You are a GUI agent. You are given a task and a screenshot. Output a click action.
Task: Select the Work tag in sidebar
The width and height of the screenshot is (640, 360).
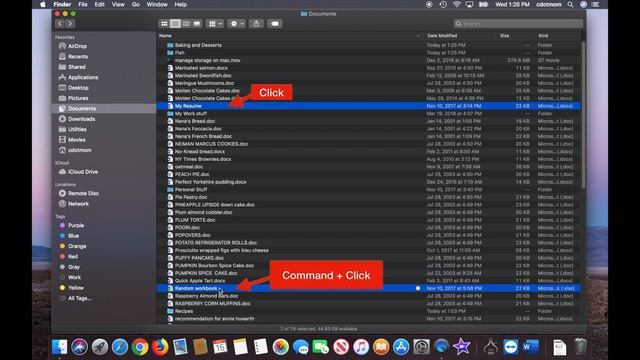pyautogui.click(x=74, y=277)
